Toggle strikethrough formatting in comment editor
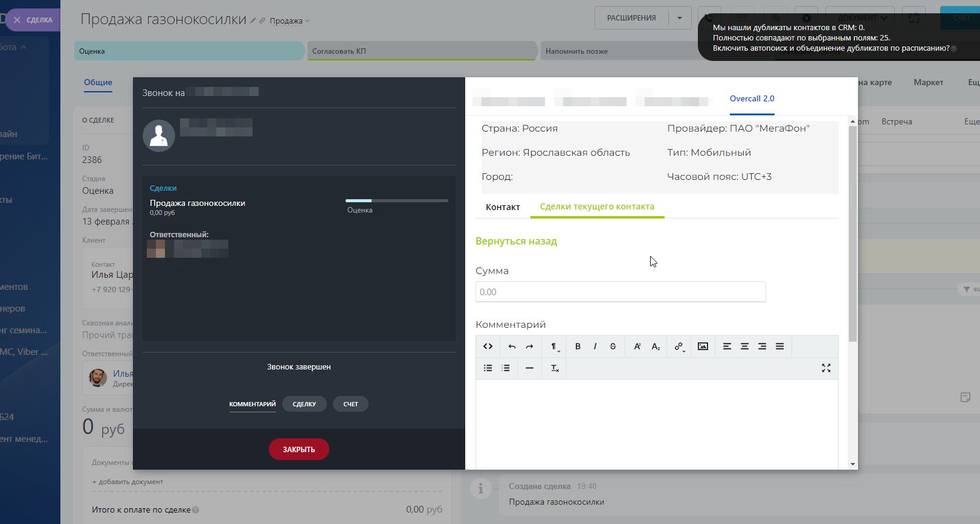The height and width of the screenshot is (524, 980). tap(613, 347)
